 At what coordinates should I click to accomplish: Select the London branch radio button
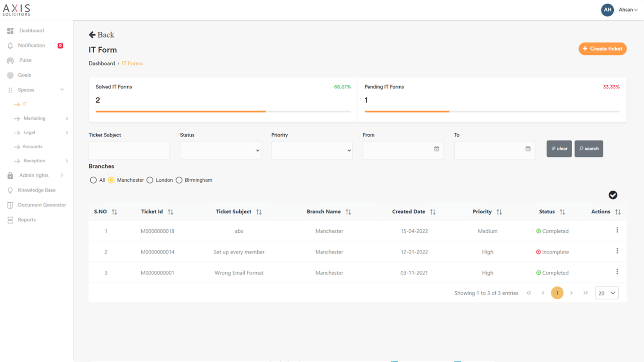pos(150,180)
